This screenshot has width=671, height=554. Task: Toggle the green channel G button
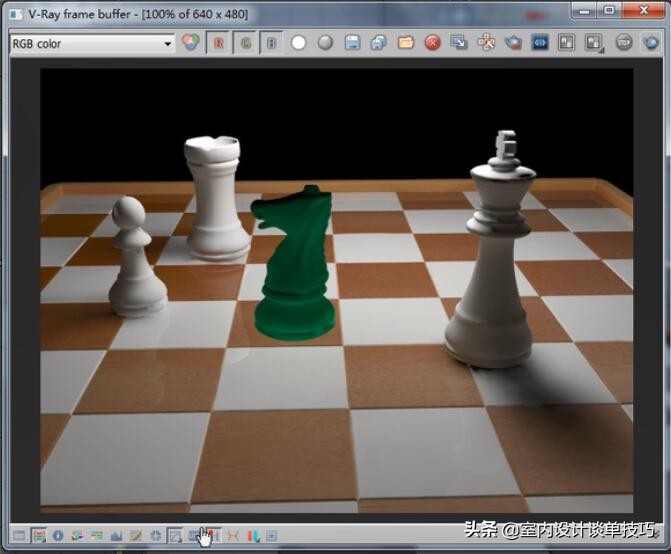click(245, 43)
